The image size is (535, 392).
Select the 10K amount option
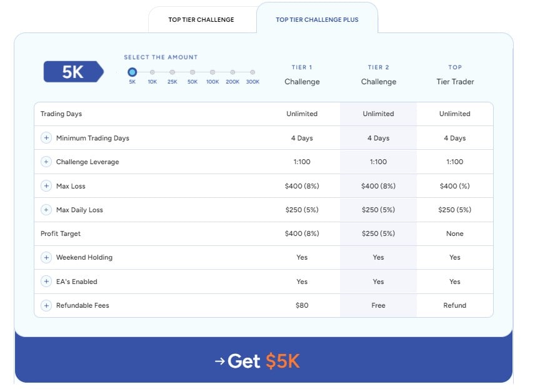152,72
